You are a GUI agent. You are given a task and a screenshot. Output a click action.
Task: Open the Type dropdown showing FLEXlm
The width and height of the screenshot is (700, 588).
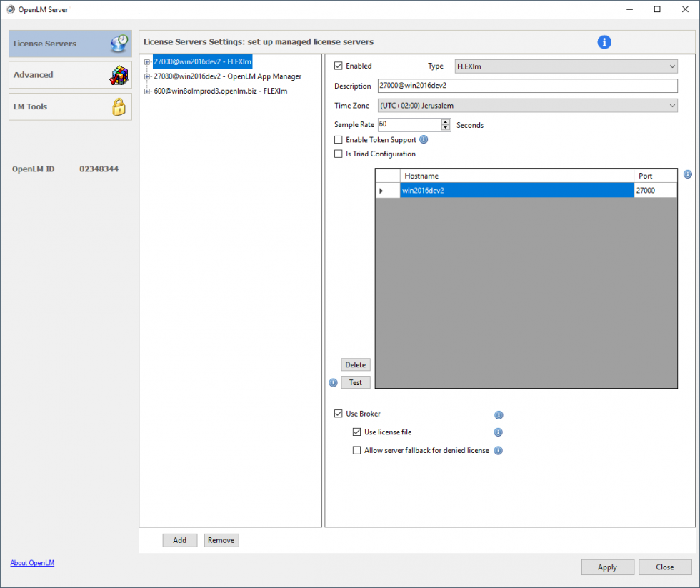566,66
